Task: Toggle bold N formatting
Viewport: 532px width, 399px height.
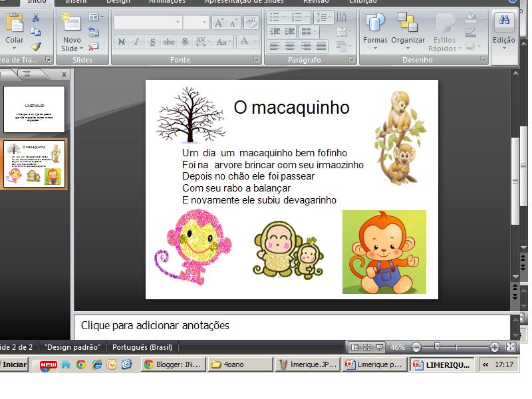Action: click(x=122, y=42)
